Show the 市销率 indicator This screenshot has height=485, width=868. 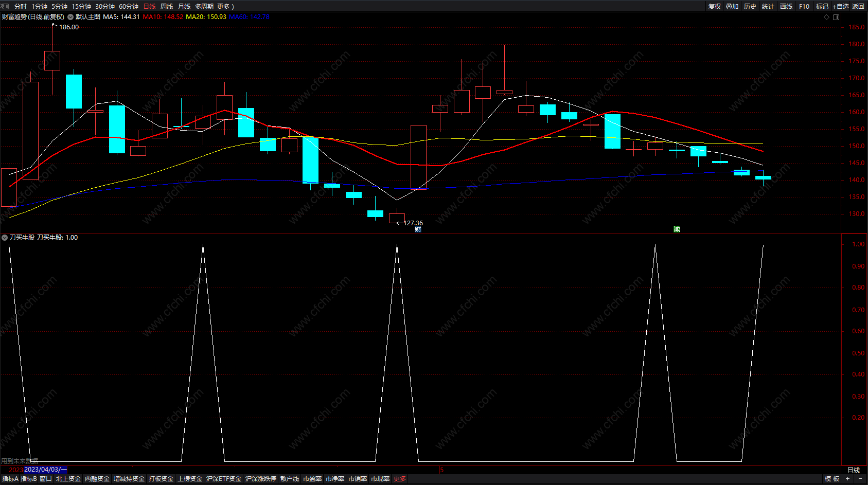(358, 479)
